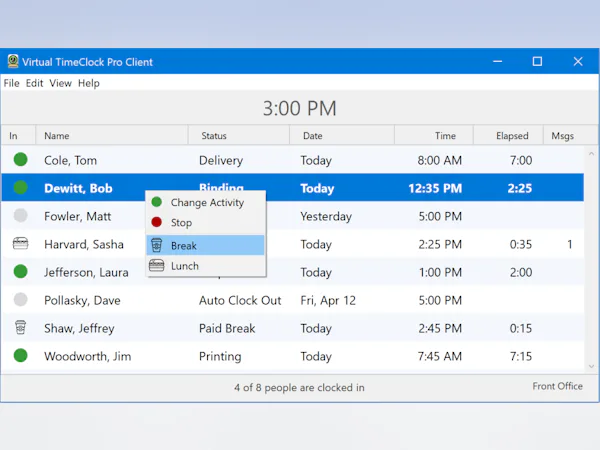Click Dave Pollasky's gray status dot
This screenshot has width=600, height=450.
(x=20, y=299)
